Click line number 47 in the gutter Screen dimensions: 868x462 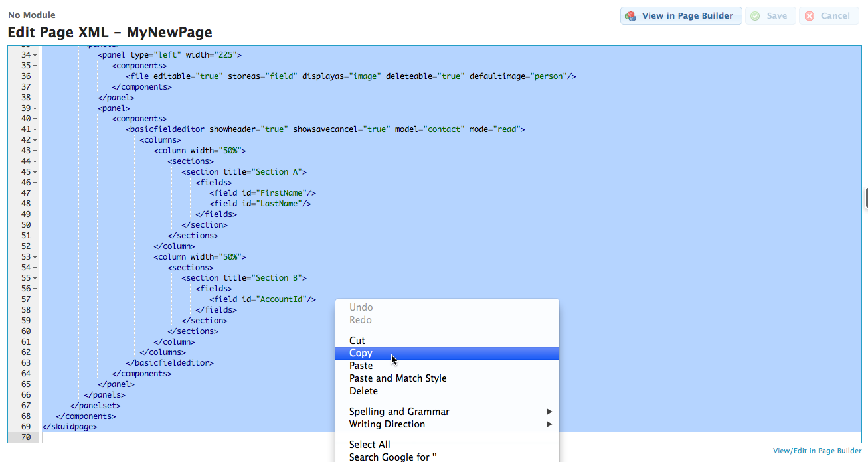[26, 193]
